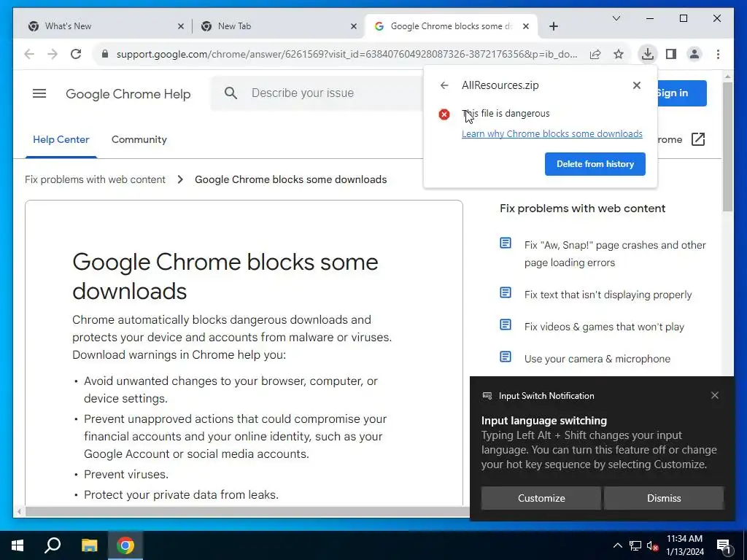Go back in the download popup
Screen dimensions: 747x560
(444, 85)
